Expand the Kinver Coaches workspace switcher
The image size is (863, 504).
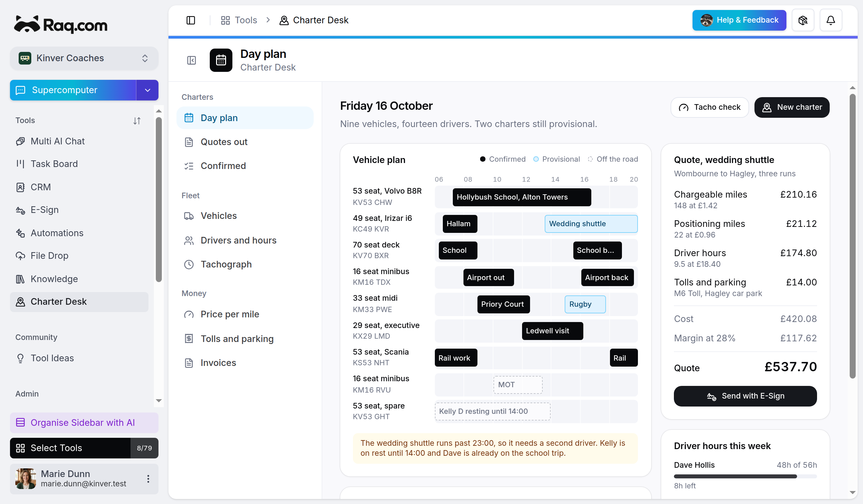tap(84, 58)
